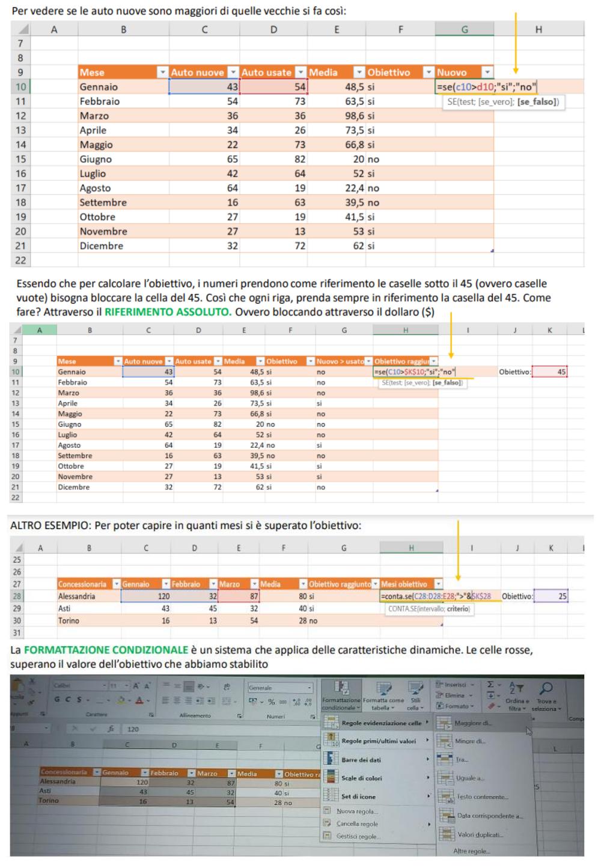
Task: Click the Elimina cells ribbon button
Action: pos(454,695)
